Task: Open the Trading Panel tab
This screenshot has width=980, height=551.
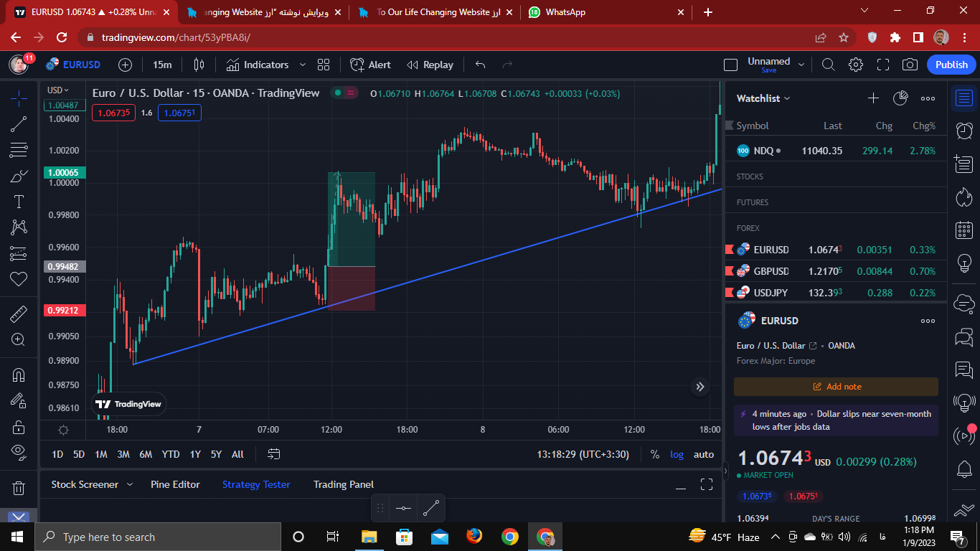Action: click(344, 484)
